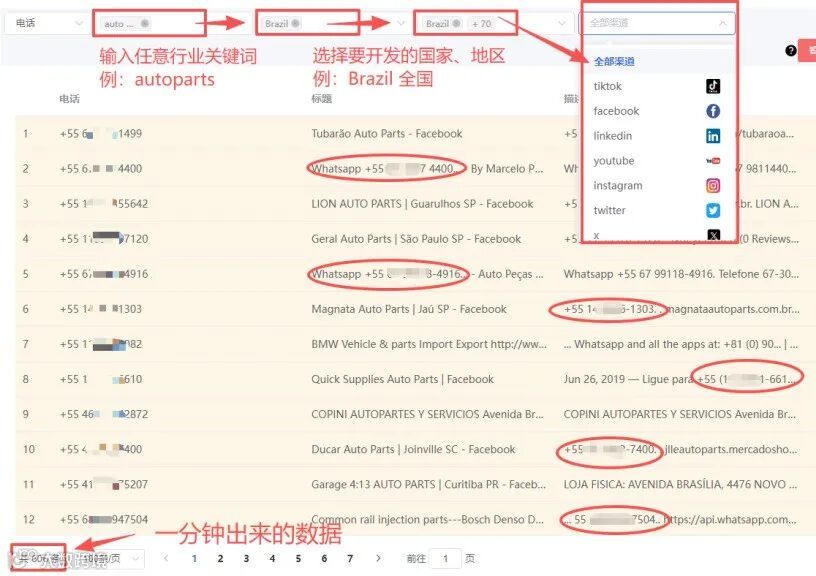Viewport: 816px width, 576px height.
Task: Select the linkedin channel icon
Action: [713, 136]
